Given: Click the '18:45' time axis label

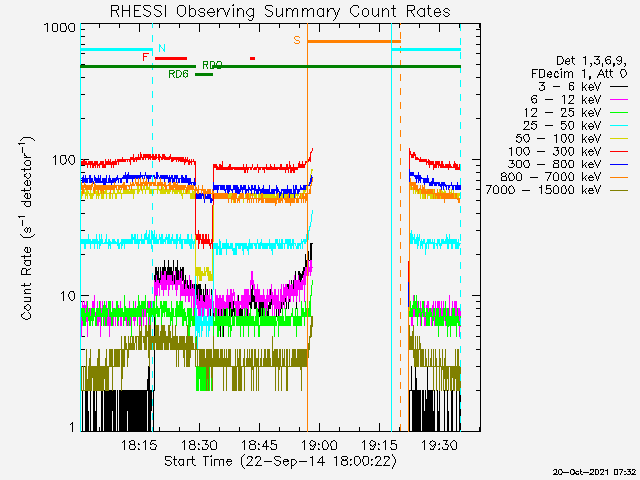Looking at the screenshot, I should point(259,445).
